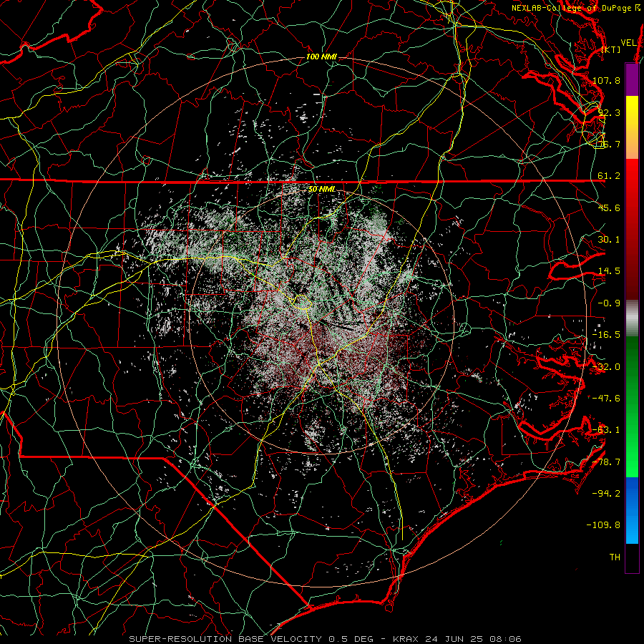Click the 61.2 velocity scale value
The width and height of the screenshot is (644, 644).
(x=609, y=176)
